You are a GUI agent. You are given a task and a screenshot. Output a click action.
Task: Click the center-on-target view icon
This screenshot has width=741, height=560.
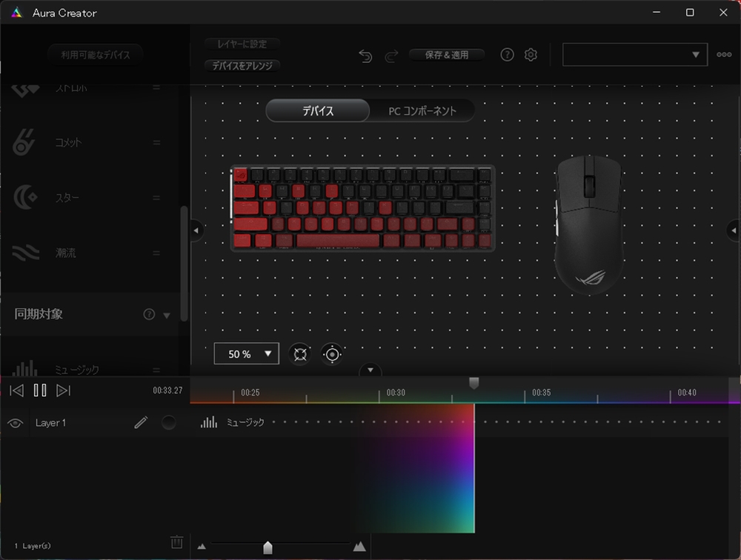click(332, 354)
